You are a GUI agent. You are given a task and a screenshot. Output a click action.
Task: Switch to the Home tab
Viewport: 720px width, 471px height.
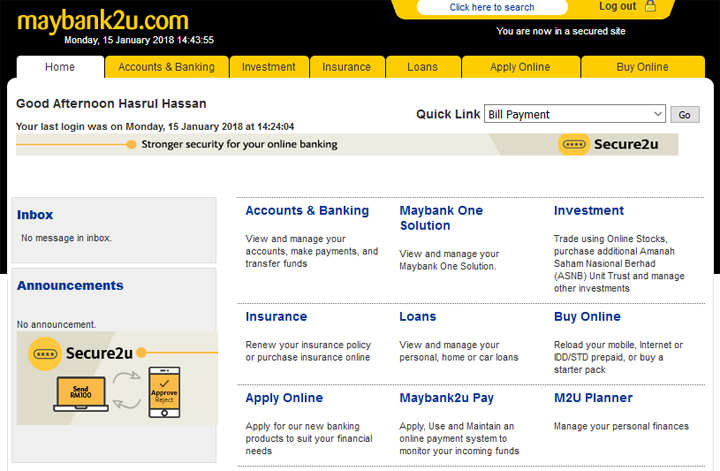pyautogui.click(x=60, y=67)
